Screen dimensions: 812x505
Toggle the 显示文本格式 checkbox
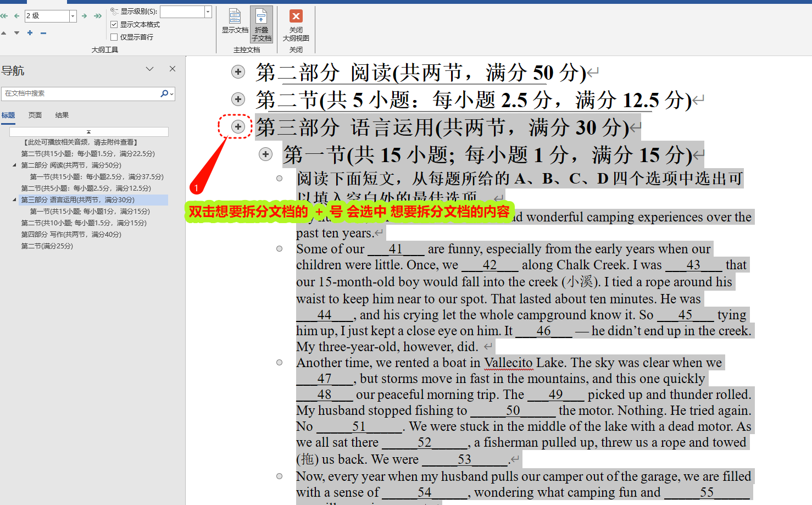[114, 24]
